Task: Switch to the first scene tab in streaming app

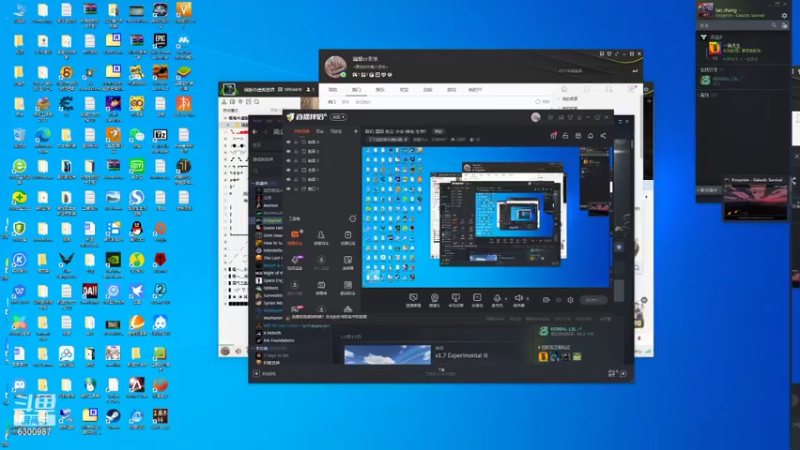Action: tap(302, 131)
